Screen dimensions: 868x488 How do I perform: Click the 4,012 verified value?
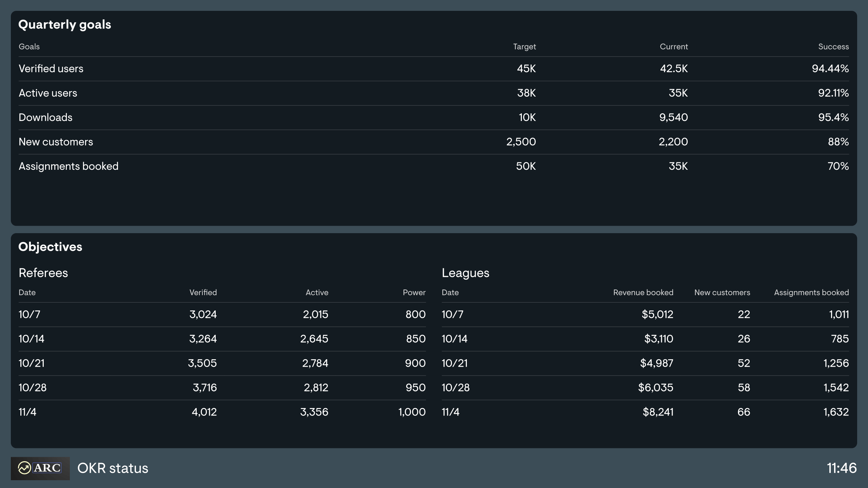pos(204,412)
